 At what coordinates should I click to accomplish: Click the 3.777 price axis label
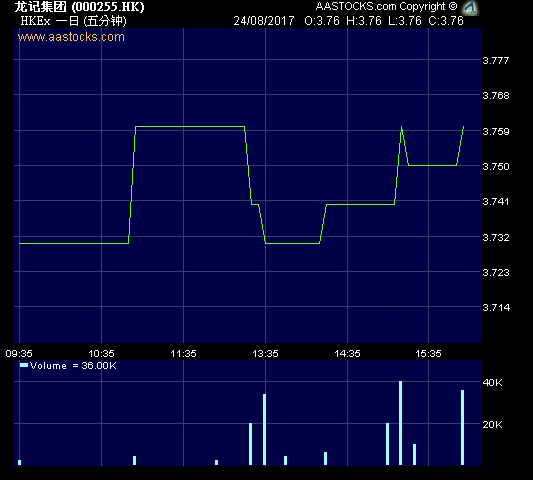tap(496, 61)
